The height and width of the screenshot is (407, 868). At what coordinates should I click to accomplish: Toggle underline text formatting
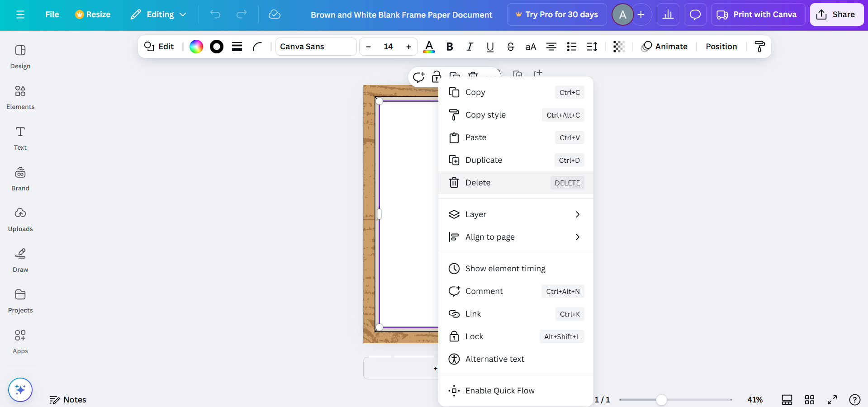coord(490,47)
